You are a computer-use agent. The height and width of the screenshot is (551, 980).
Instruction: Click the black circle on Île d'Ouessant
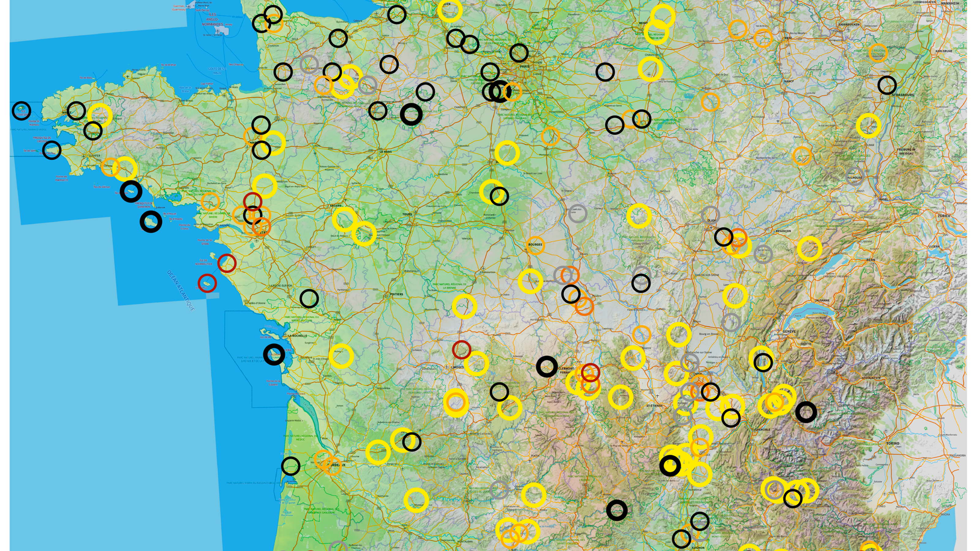click(21, 111)
